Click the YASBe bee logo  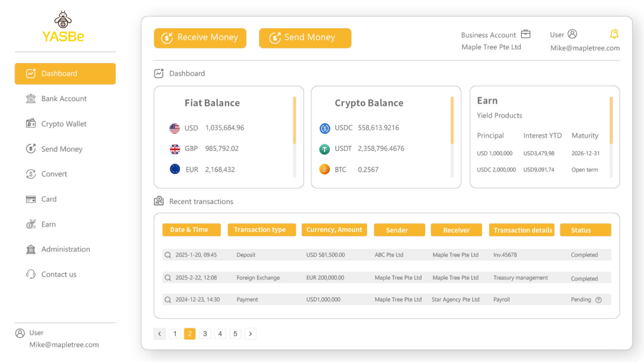coord(63,20)
